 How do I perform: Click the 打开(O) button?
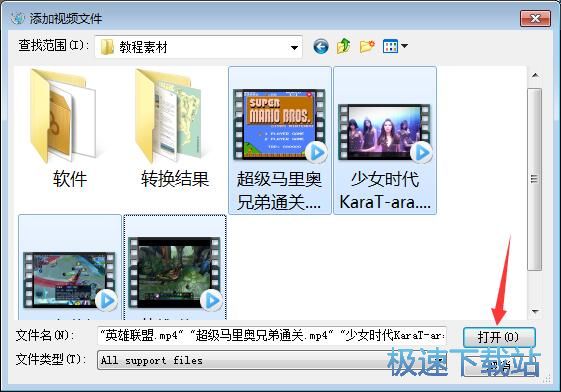pyautogui.click(x=499, y=337)
